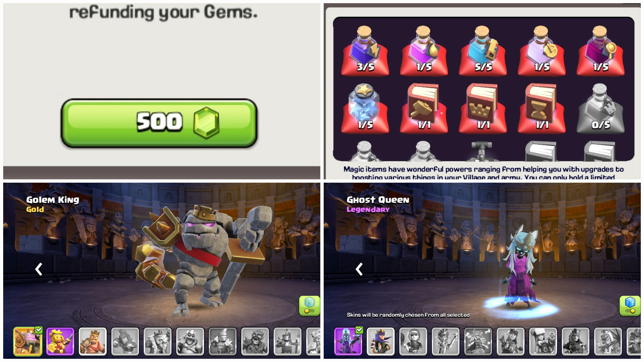The height and width of the screenshot is (362, 644).
Task: Uncheck the selected Ghost Queen skin thumbnail
Action: coord(348,341)
